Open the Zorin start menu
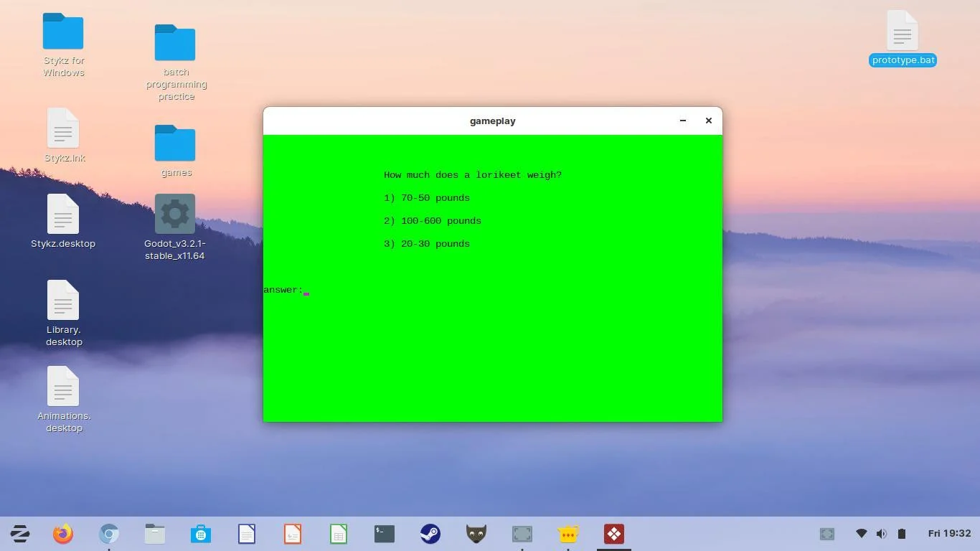Image resolution: width=980 pixels, height=551 pixels. [x=20, y=534]
